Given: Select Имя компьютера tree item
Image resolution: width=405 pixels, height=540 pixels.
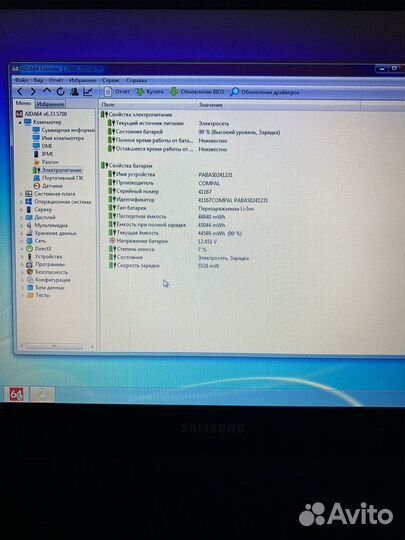Looking at the screenshot, I should [59, 138].
